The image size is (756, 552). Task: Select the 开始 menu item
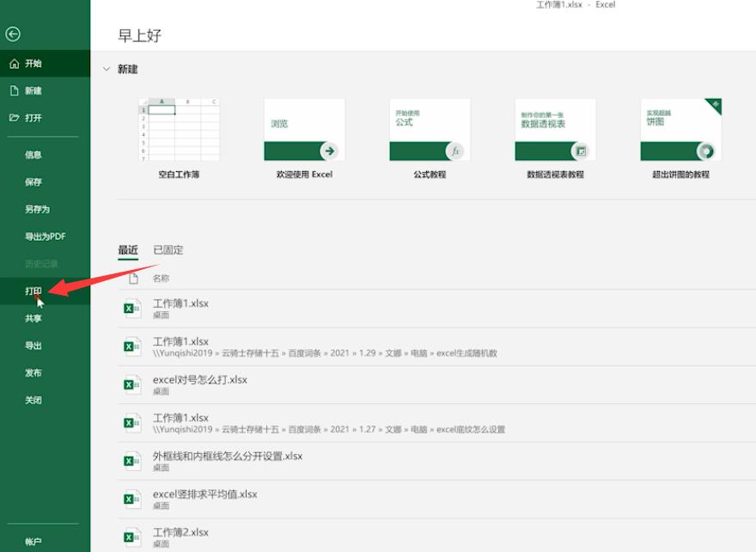click(45, 64)
